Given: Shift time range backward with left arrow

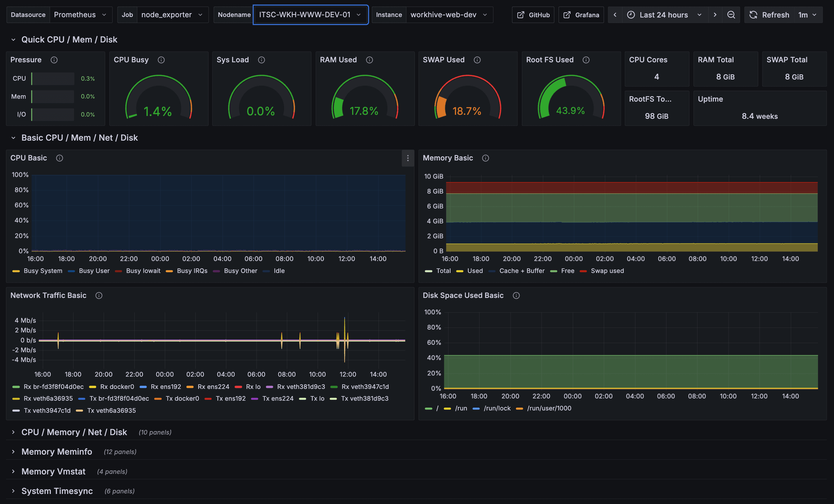Looking at the screenshot, I should tap(615, 15).
